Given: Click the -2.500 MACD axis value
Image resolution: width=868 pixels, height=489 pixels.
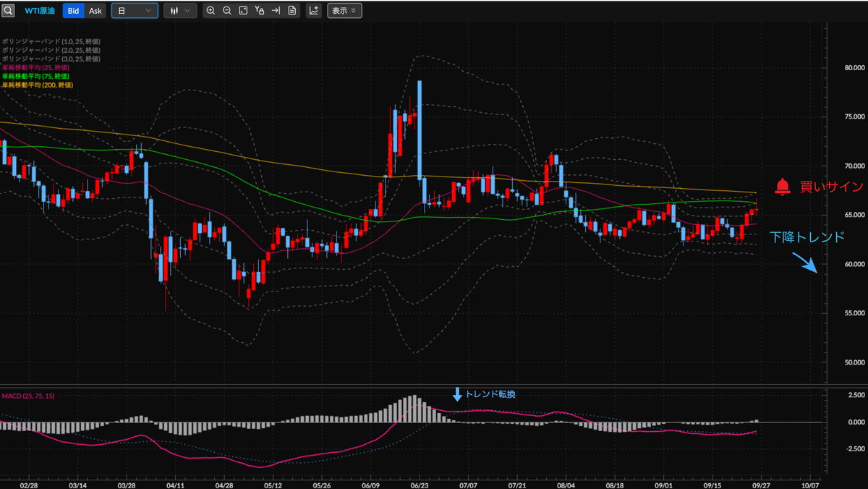Looking at the screenshot, I should pyautogui.click(x=854, y=448).
